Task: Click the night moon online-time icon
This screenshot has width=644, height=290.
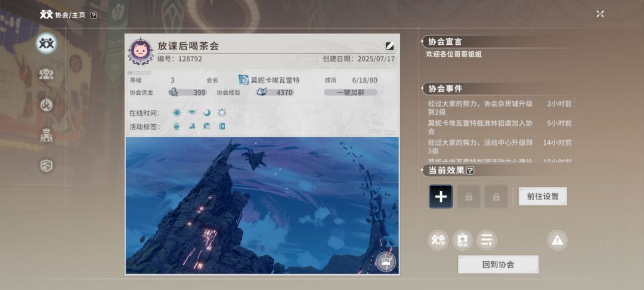Action: coord(207,113)
